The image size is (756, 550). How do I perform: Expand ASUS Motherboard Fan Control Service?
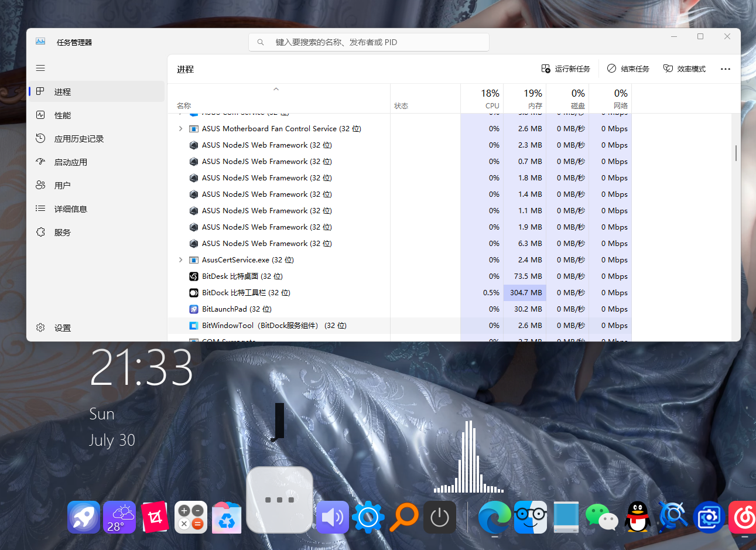tap(180, 129)
